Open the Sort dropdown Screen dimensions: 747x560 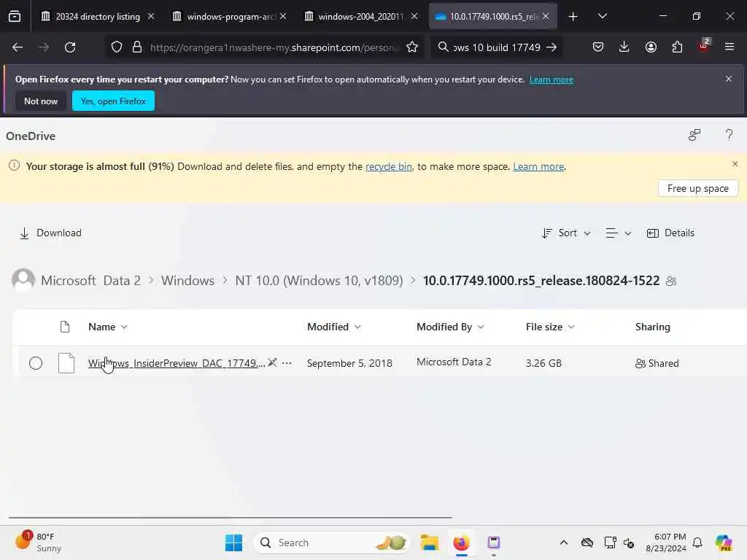point(566,233)
